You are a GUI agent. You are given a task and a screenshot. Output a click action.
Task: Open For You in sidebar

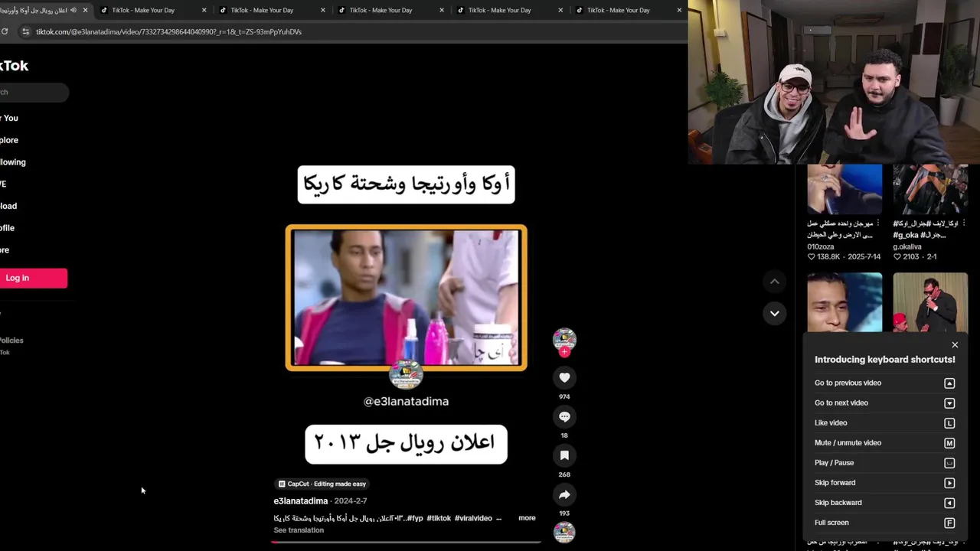pyautogui.click(x=9, y=118)
